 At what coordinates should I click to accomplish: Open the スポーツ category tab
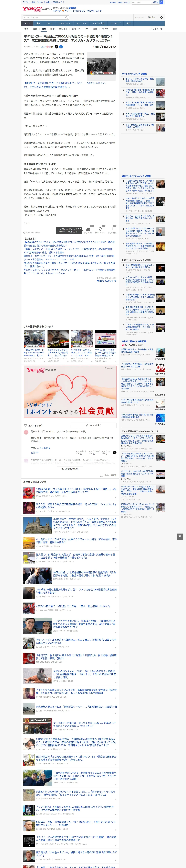click(x=76, y=29)
